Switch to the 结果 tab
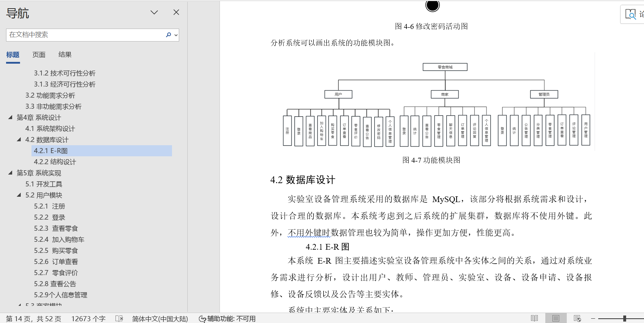Viewport: 644px width, 323px height. point(65,55)
